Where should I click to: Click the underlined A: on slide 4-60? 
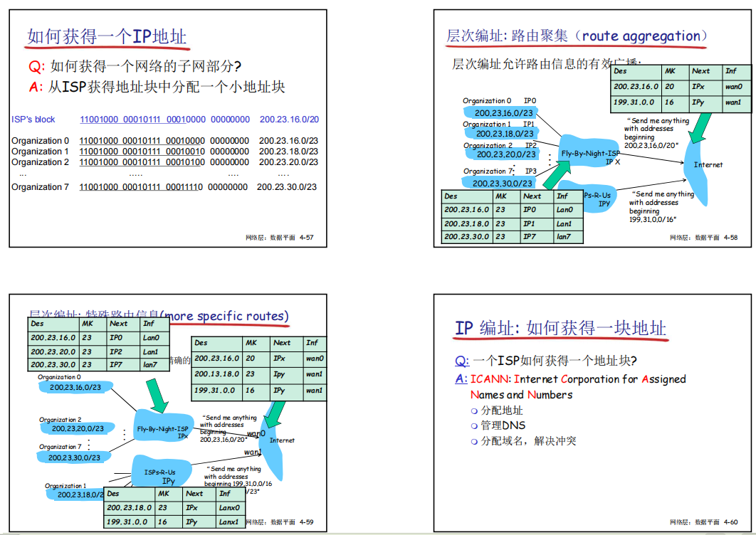461,378
